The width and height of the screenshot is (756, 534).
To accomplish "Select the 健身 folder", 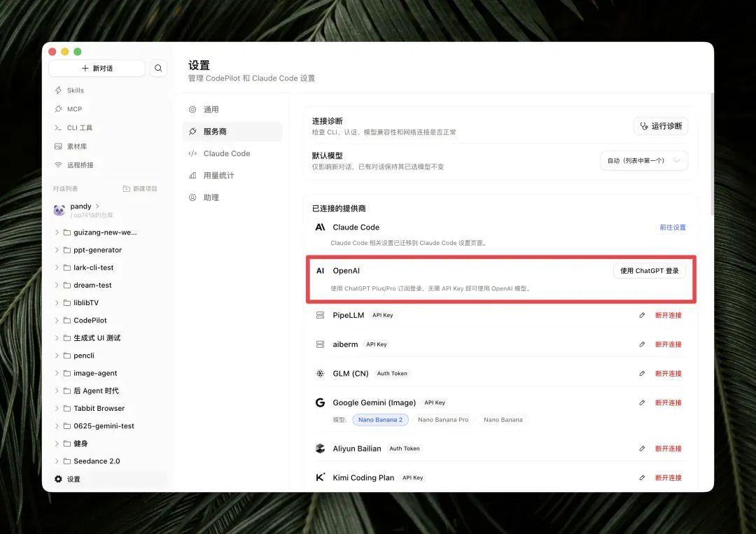I will pos(109,444).
